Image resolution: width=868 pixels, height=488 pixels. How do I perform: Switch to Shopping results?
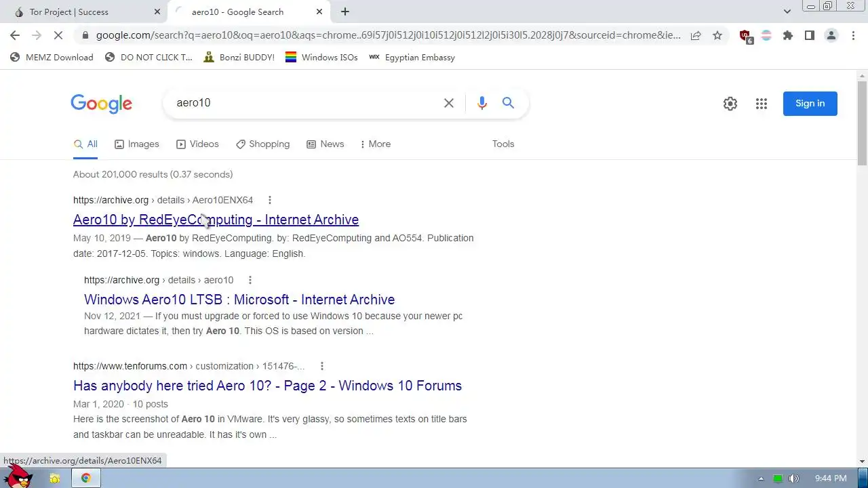click(262, 144)
